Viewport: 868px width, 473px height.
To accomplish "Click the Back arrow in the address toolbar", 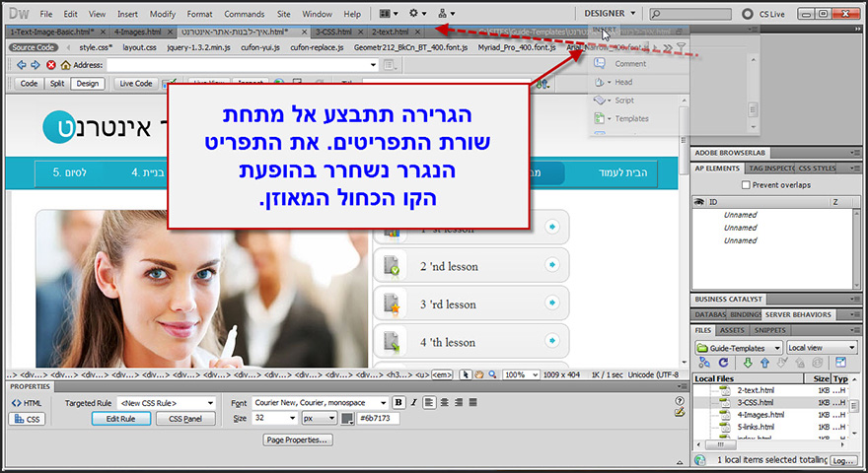I will click(22, 65).
